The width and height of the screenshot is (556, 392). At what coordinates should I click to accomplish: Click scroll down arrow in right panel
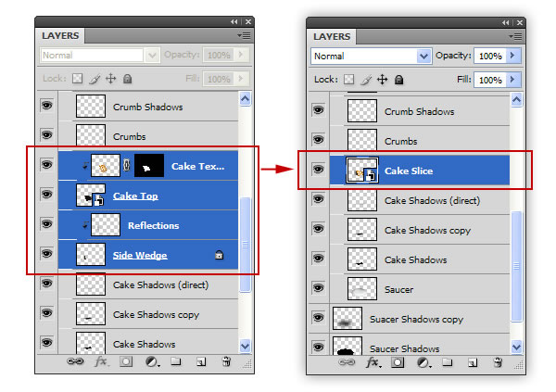click(517, 347)
